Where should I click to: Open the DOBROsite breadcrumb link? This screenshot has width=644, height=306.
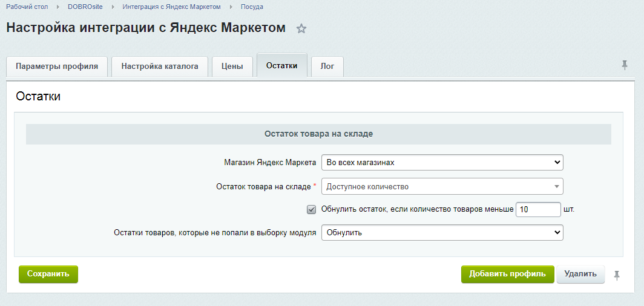(x=85, y=7)
